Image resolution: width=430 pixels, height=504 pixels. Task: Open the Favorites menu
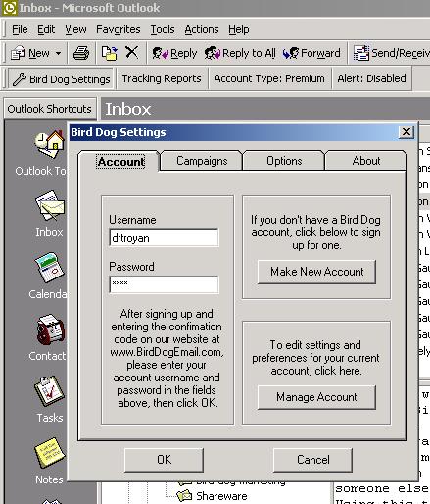[x=119, y=29]
